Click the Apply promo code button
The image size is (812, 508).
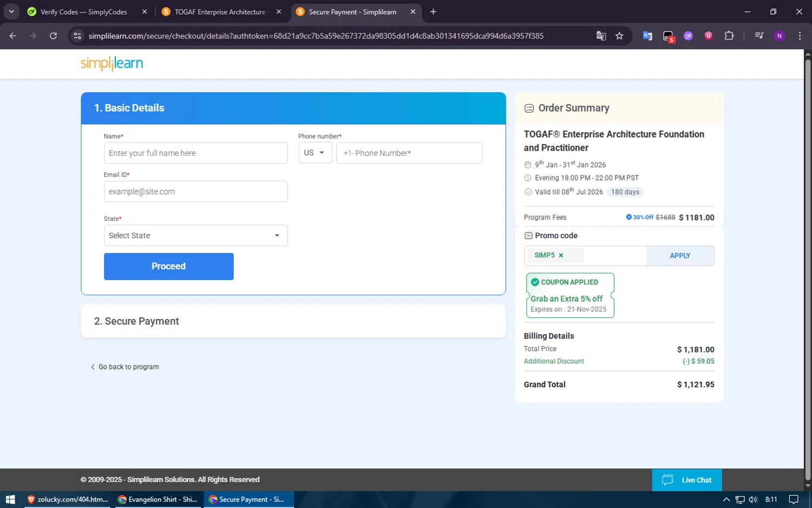[680, 256]
